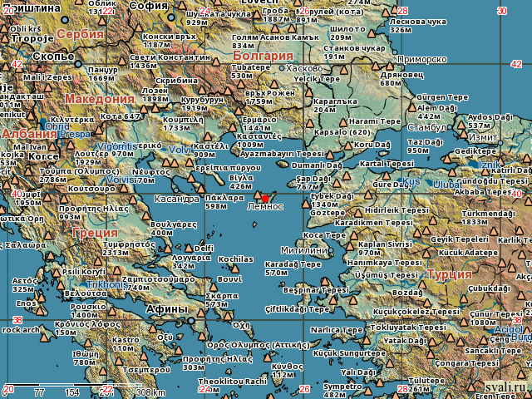Click the Скопье city dot
532x399 pixels.
78,63
